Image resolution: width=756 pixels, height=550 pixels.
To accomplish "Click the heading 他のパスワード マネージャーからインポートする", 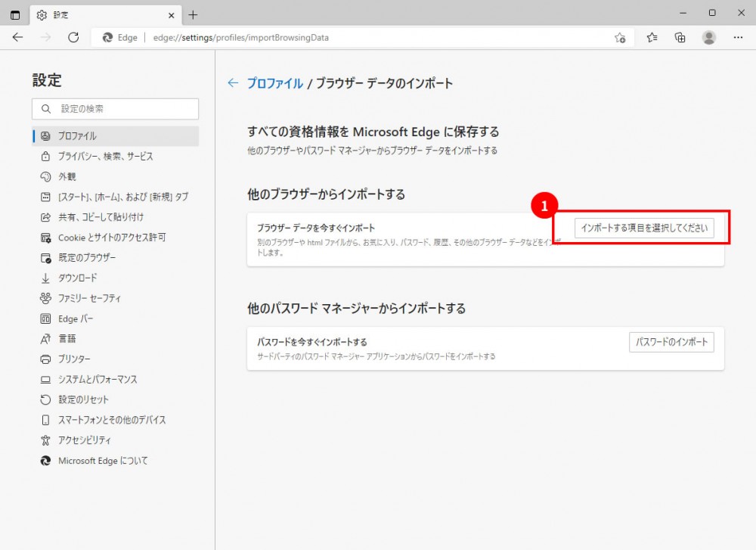I will point(357,309).
